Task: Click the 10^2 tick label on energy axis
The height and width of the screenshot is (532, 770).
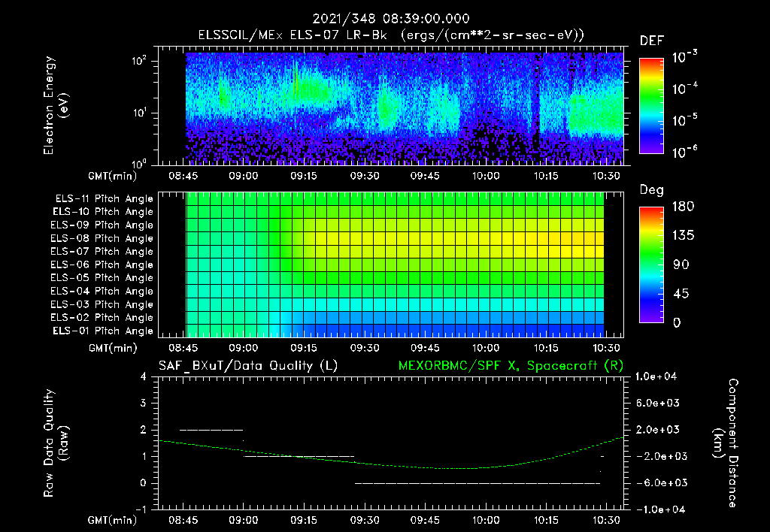Action: 139,61
